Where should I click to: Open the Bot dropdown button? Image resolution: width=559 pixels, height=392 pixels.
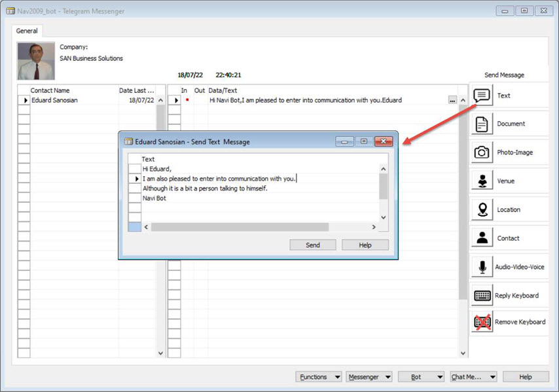421,377
